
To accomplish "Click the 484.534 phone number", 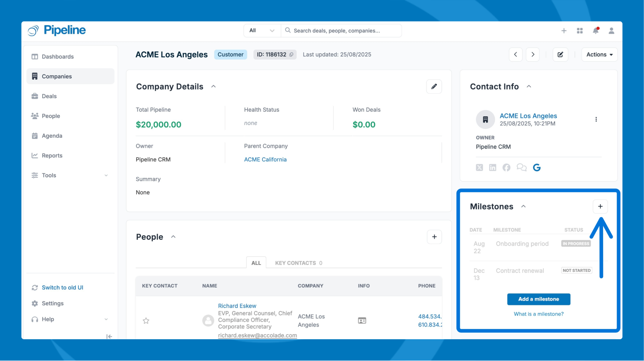I will [430, 316].
